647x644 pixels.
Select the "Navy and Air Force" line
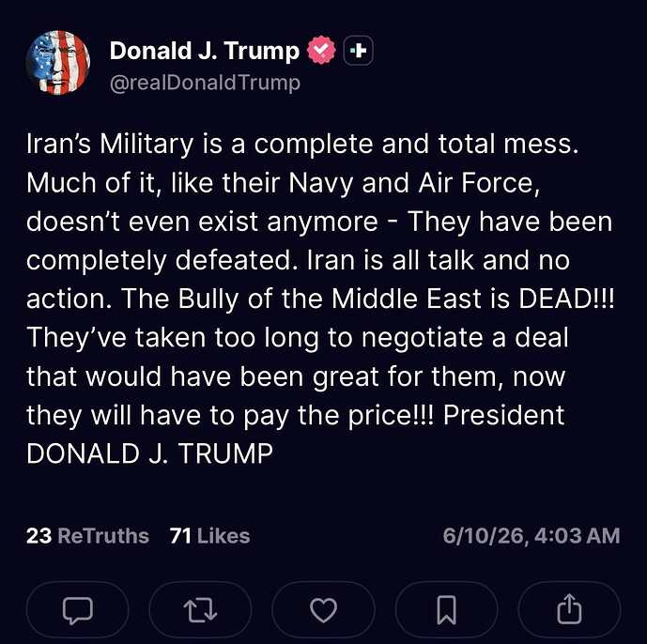(283, 183)
